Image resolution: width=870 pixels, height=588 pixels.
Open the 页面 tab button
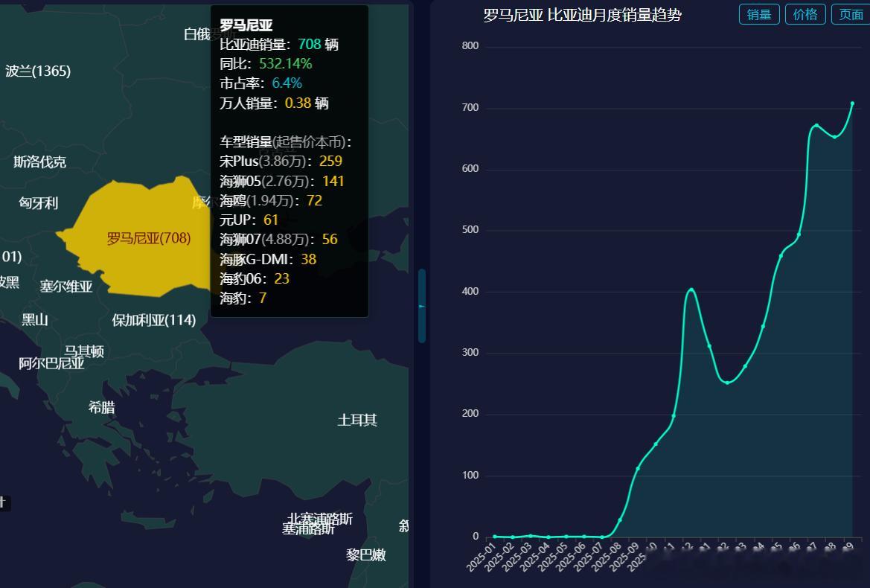point(851,14)
